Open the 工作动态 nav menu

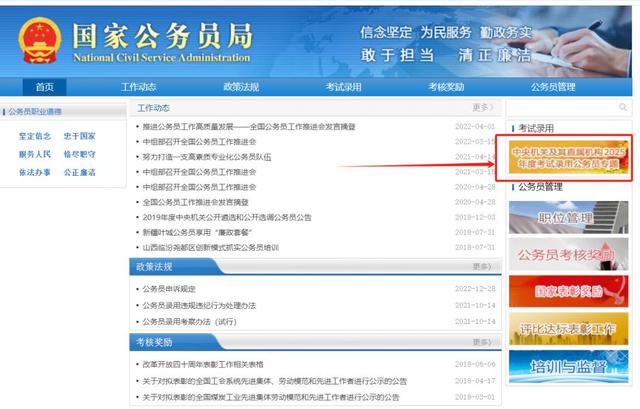138,87
